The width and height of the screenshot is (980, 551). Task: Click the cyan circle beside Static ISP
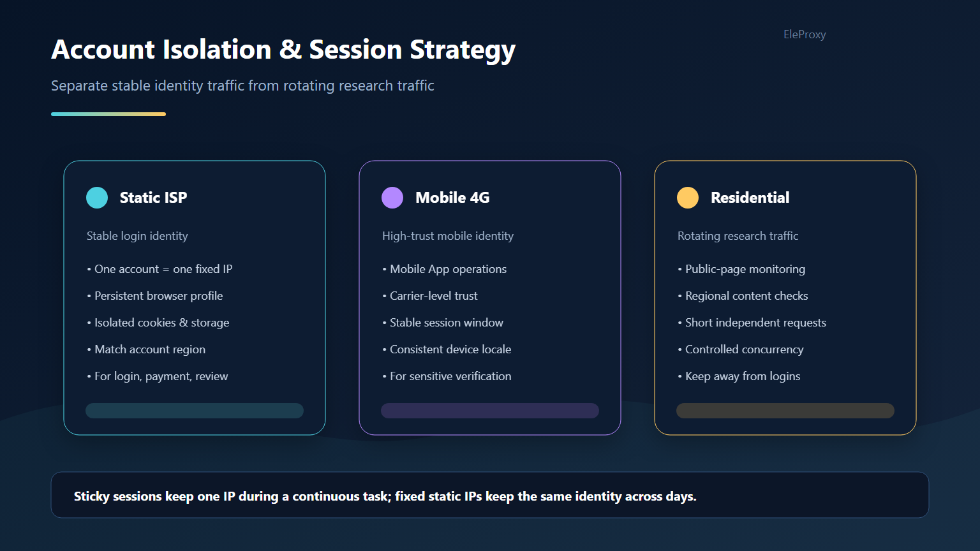[97, 198]
